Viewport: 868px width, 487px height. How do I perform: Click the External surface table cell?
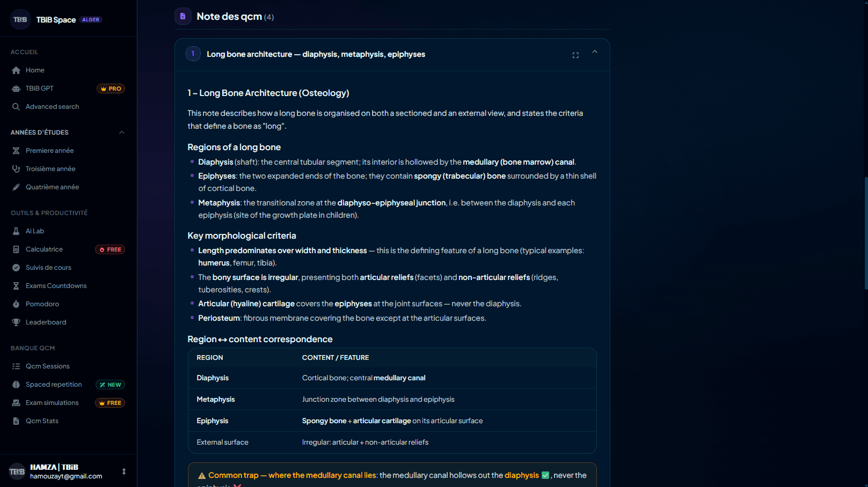coord(222,442)
